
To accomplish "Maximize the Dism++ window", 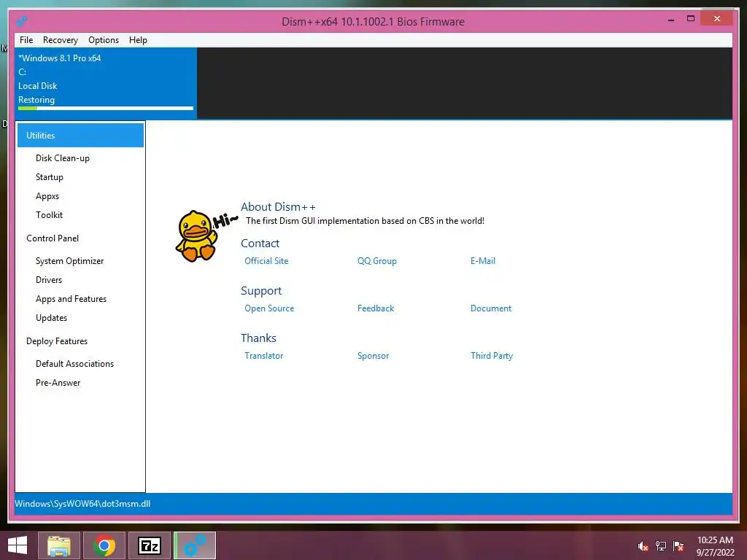I will point(690,19).
